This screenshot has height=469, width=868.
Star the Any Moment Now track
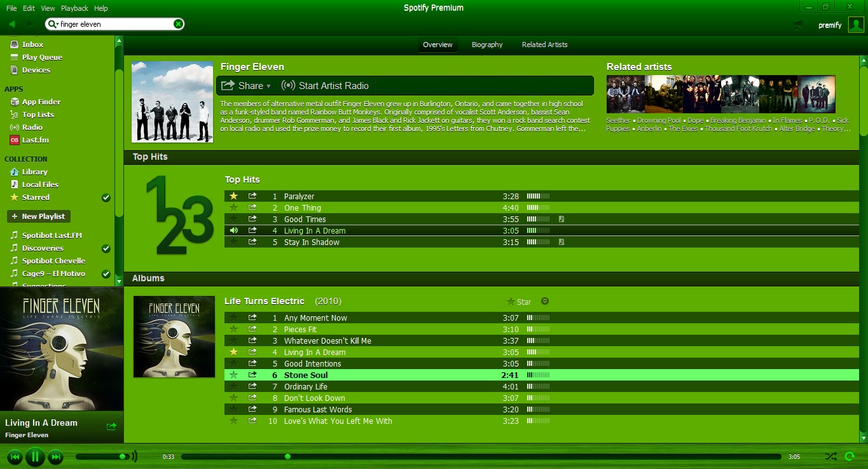233,318
